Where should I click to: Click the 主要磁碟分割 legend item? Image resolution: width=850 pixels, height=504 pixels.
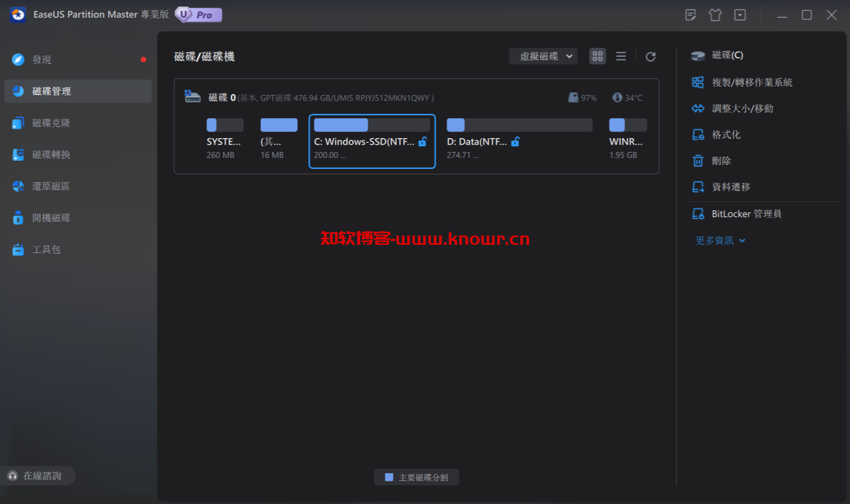[416, 477]
